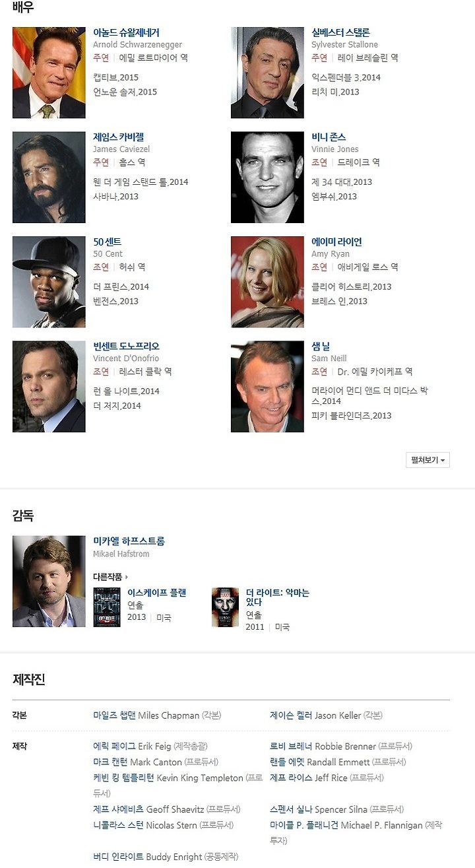The height and width of the screenshot is (868, 475).
Task: Open 미카엘 하프스트롬 director link
Action: 129,541
